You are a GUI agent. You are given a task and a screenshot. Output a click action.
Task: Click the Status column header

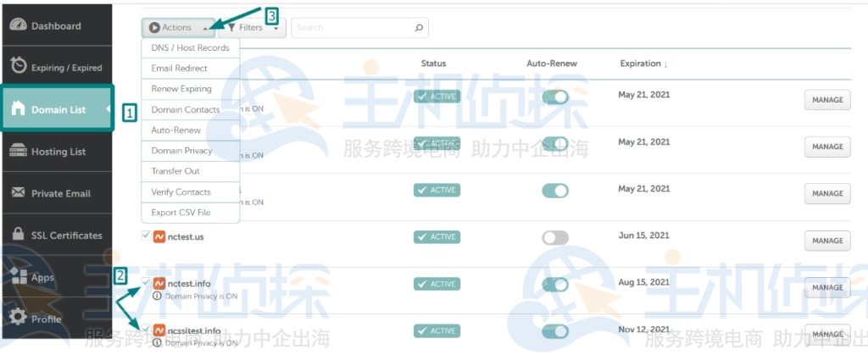tap(433, 64)
